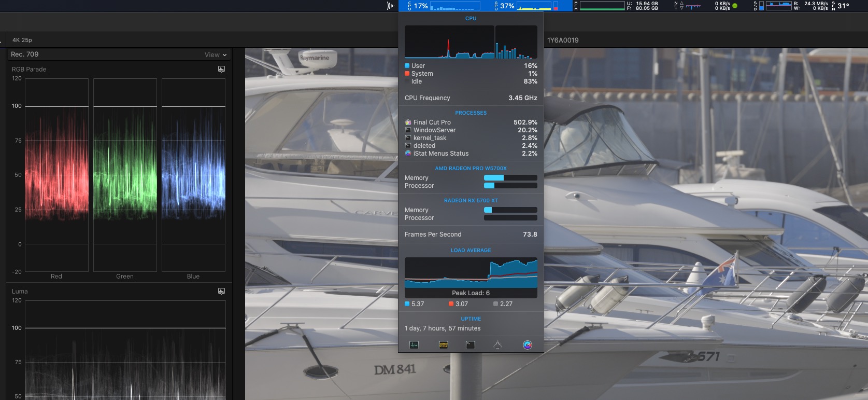Click the Luma scope settings icon
Screen dimensions: 868x400
222,291
